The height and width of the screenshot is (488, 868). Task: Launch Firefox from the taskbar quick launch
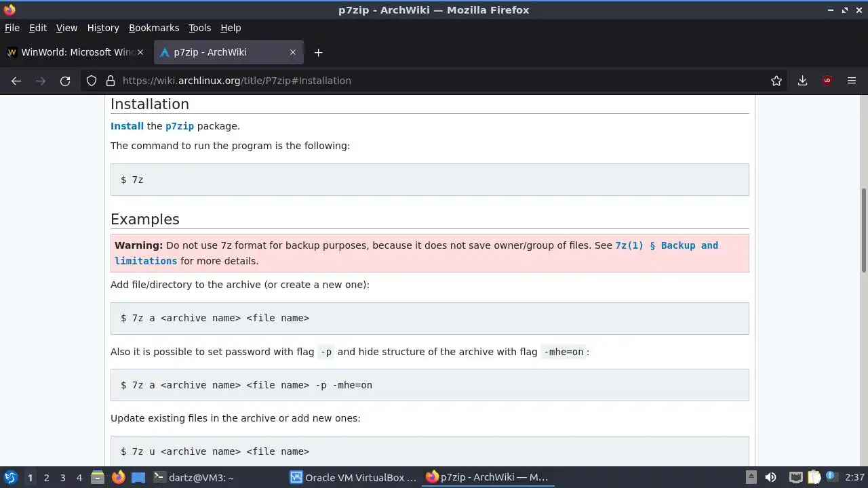(119, 477)
